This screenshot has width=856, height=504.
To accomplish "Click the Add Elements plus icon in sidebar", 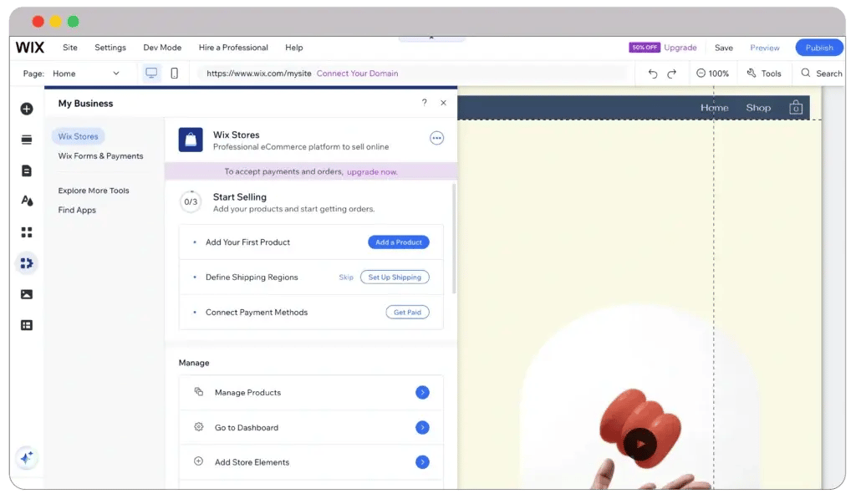I will point(27,109).
